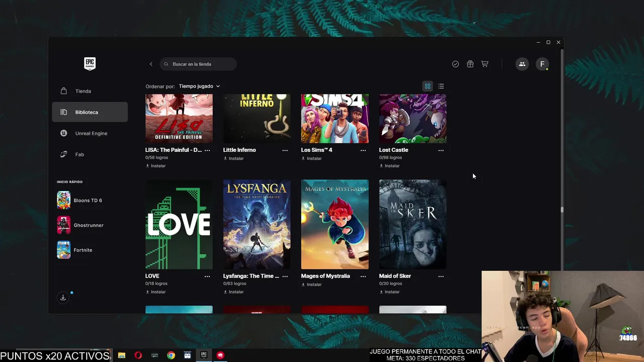Open the LOVE game cover
Screen dimensions: 644x362
coord(179,224)
